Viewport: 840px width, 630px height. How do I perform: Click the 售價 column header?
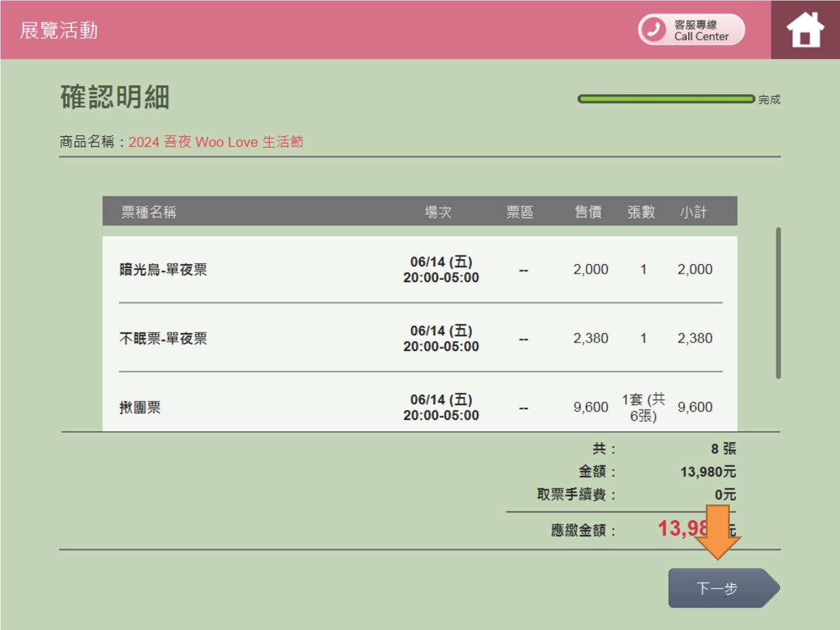(x=588, y=212)
